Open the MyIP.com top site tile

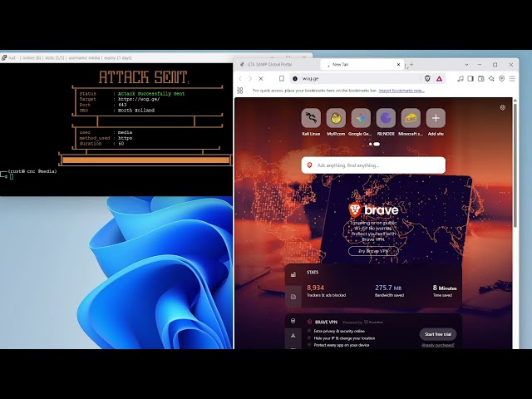[x=336, y=118]
